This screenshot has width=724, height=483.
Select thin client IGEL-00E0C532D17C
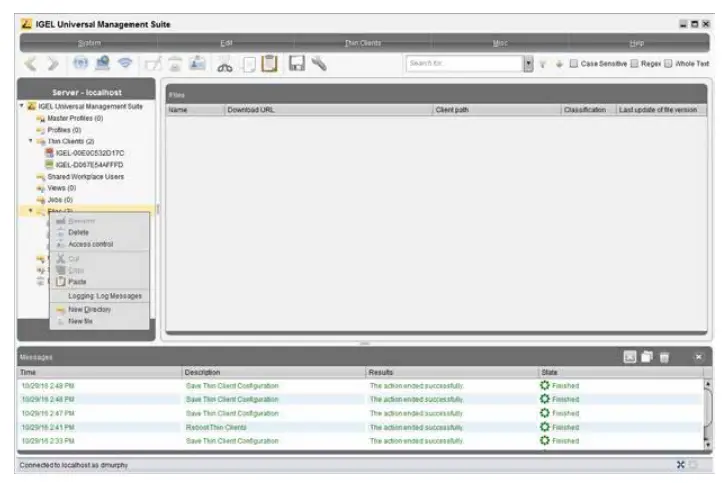pos(90,153)
